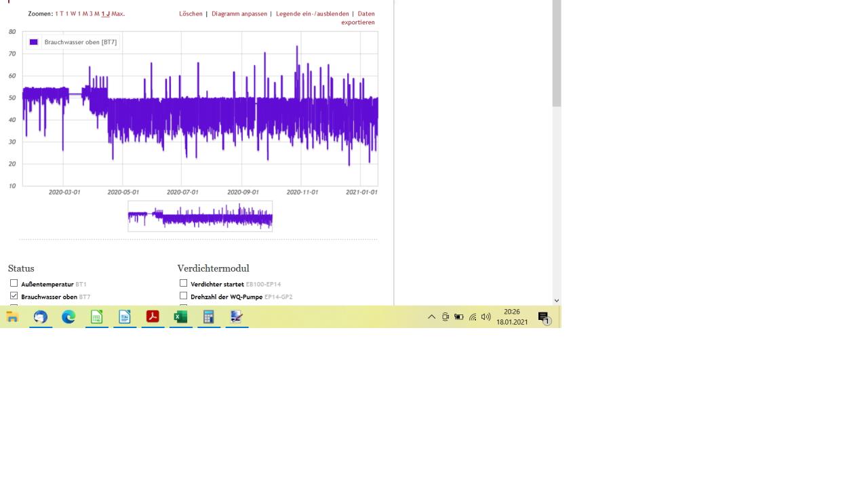Click the scrollbar down arrow
The height and width of the screenshot is (488, 868).
(x=557, y=300)
